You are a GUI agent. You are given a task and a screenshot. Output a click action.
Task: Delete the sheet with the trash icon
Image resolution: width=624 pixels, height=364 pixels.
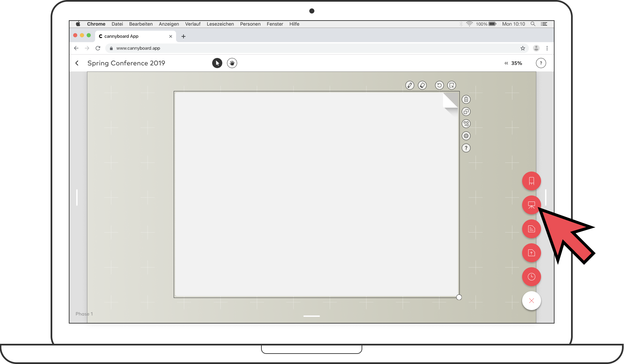pos(466,99)
